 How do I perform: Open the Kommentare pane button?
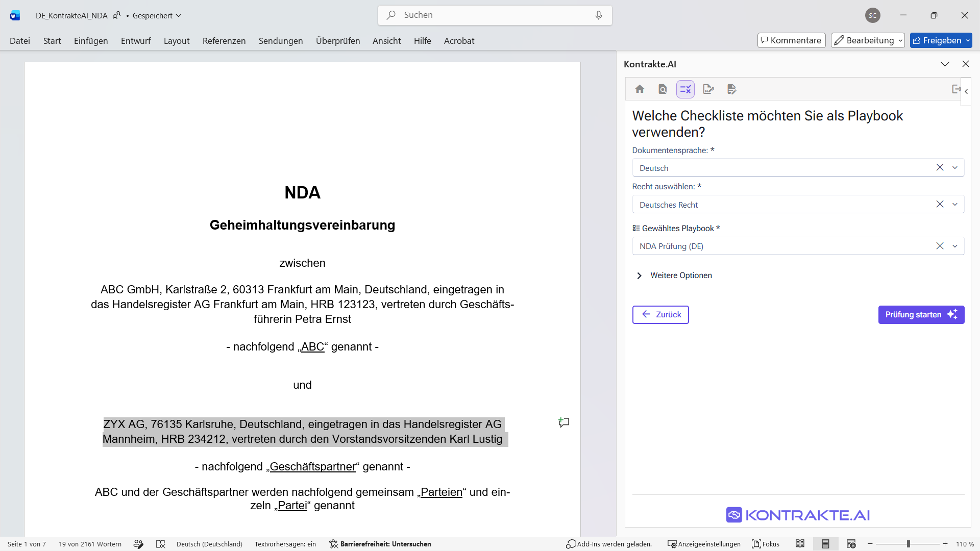pos(792,40)
